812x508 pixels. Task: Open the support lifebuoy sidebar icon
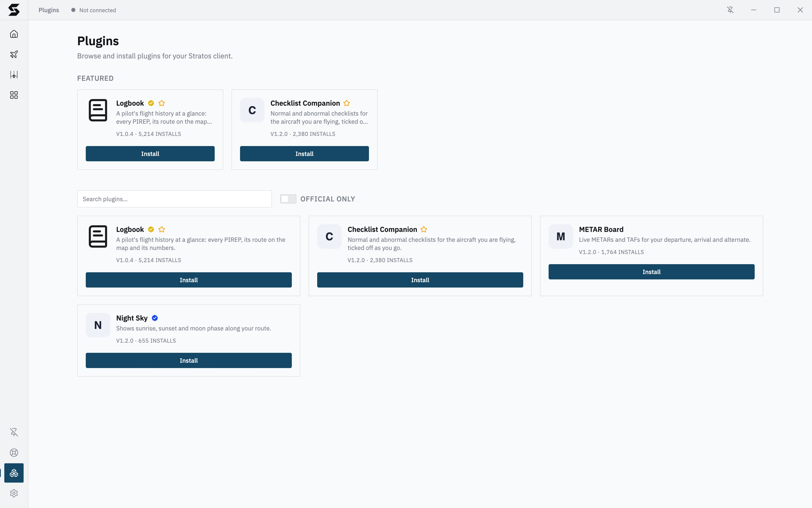tap(14, 453)
